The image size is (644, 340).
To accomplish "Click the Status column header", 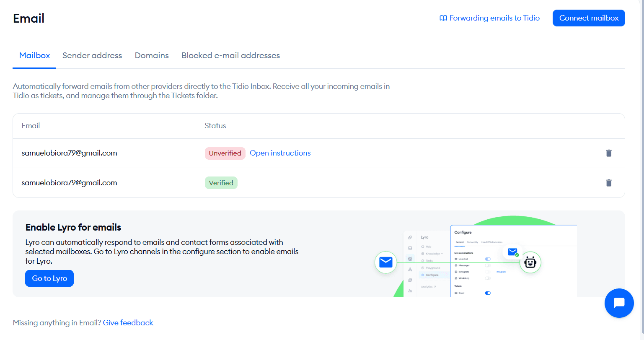I will click(215, 126).
